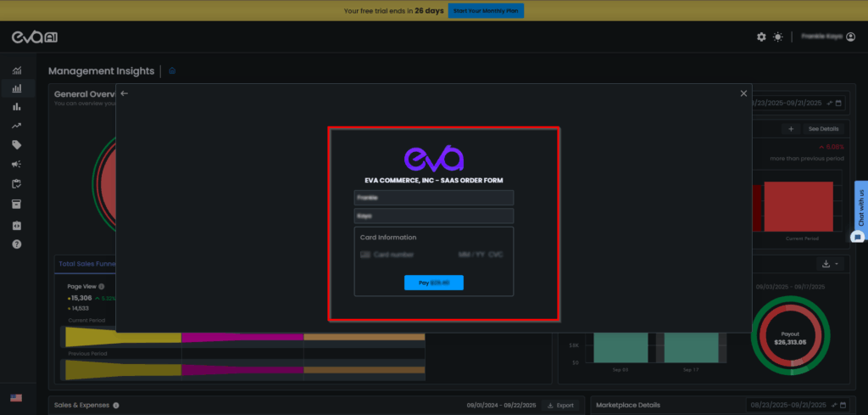This screenshot has height=415, width=868.
Task: Open the megaphone advertising sidebar icon
Action: (17, 165)
